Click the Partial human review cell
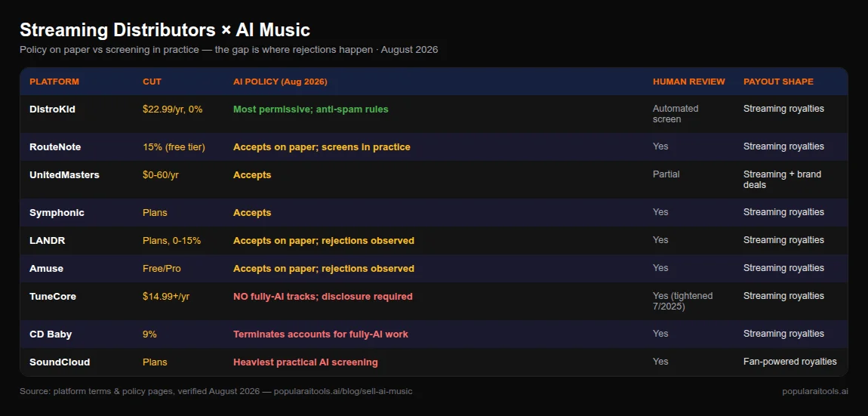The width and height of the screenshot is (868, 416). [666, 174]
